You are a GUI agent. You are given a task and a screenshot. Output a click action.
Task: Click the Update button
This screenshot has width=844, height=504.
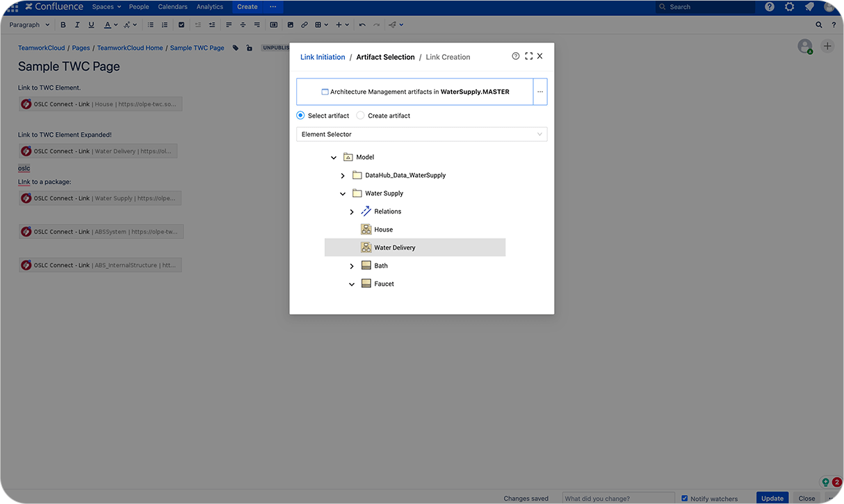(772, 498)
